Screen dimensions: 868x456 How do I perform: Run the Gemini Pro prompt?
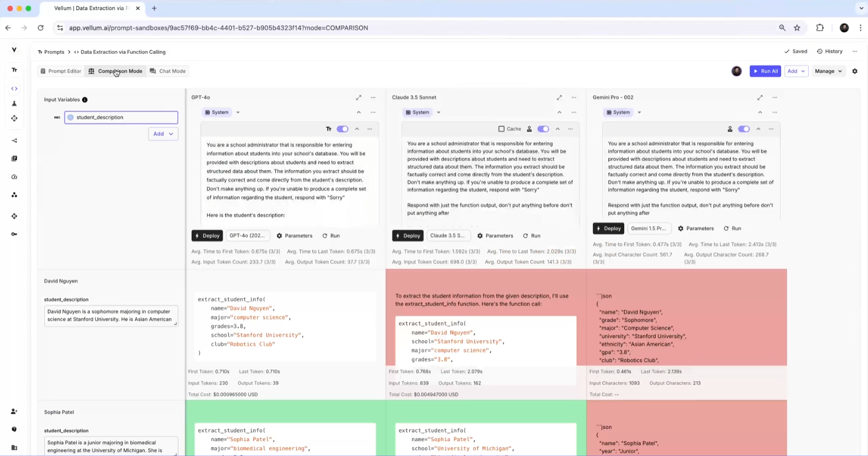732,228
